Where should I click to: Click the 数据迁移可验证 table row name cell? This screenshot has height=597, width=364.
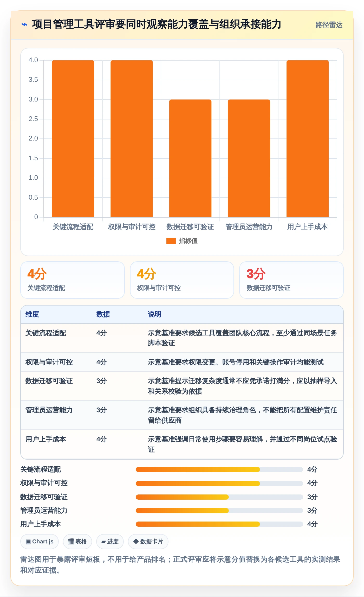click(49, 381)
